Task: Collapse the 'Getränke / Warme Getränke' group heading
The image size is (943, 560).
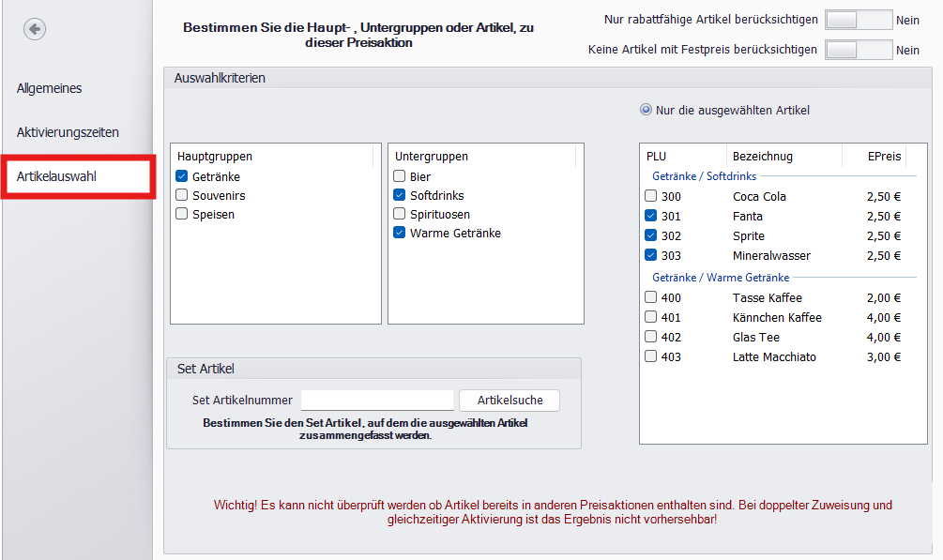Action: pos(721,278)
